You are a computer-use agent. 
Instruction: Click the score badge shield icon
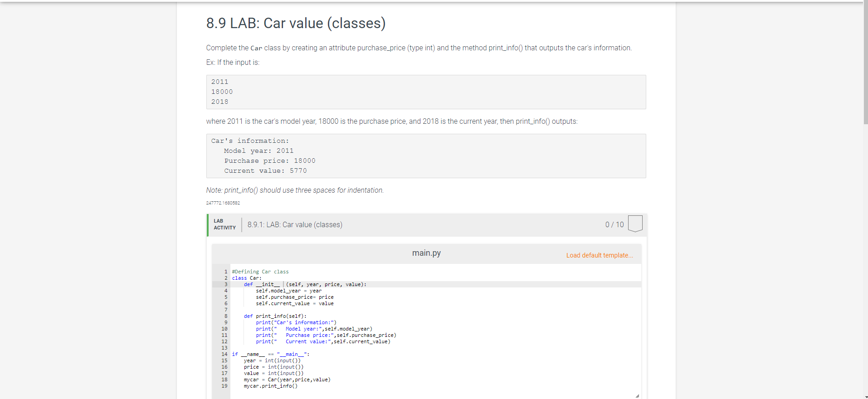tap(635, 224)
